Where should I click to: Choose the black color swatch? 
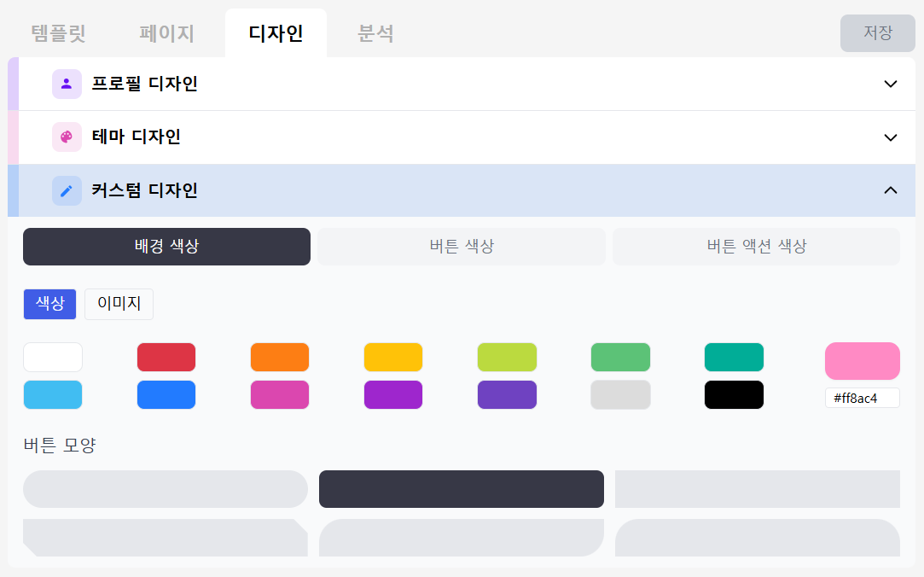tap(734, 394)
